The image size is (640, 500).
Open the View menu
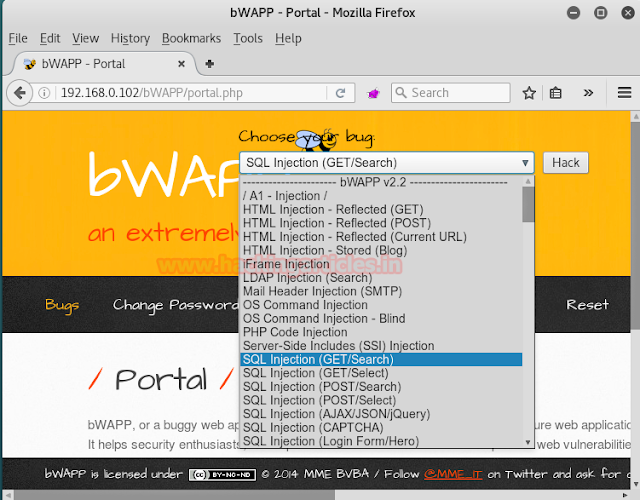click(85, 38)
